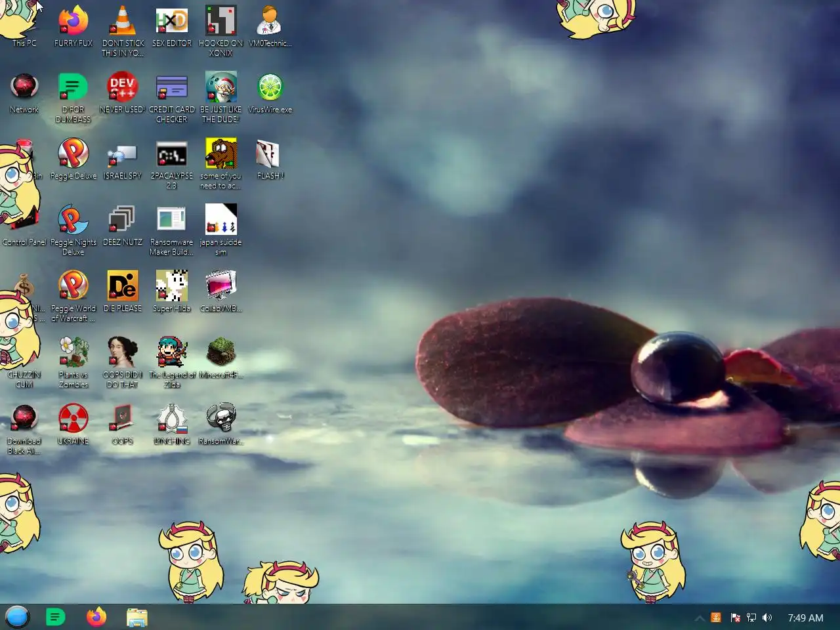This screenshot has width=840, height=630.
Task: Open the HxD hex editor desktop shortcut
Action: (172, 22)
